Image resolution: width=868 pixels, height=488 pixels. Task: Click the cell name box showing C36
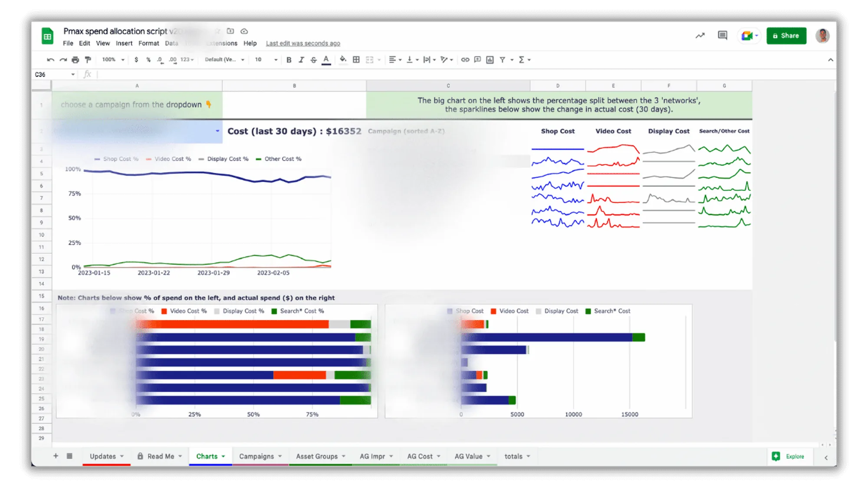tap(55, 75)
